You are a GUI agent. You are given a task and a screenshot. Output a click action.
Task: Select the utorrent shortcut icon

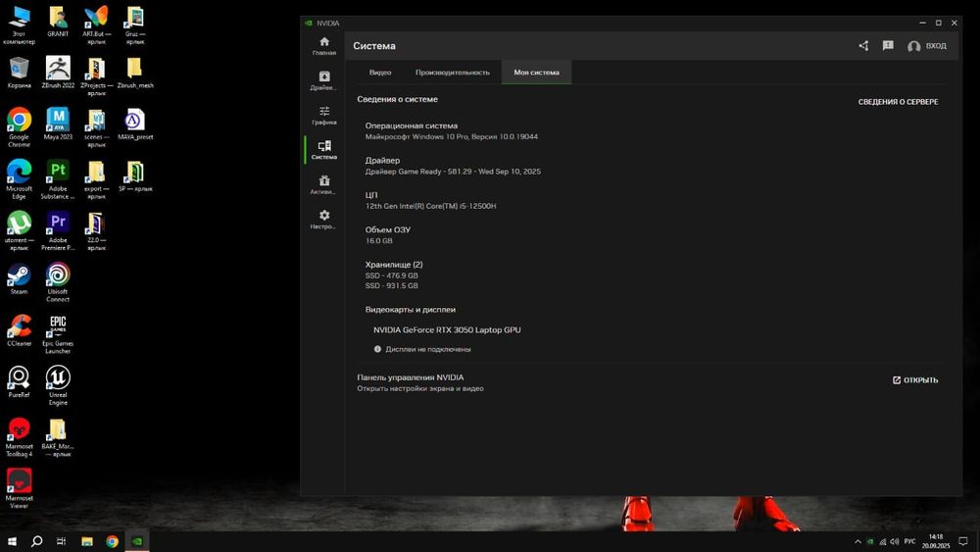click(x=19, y=231)
